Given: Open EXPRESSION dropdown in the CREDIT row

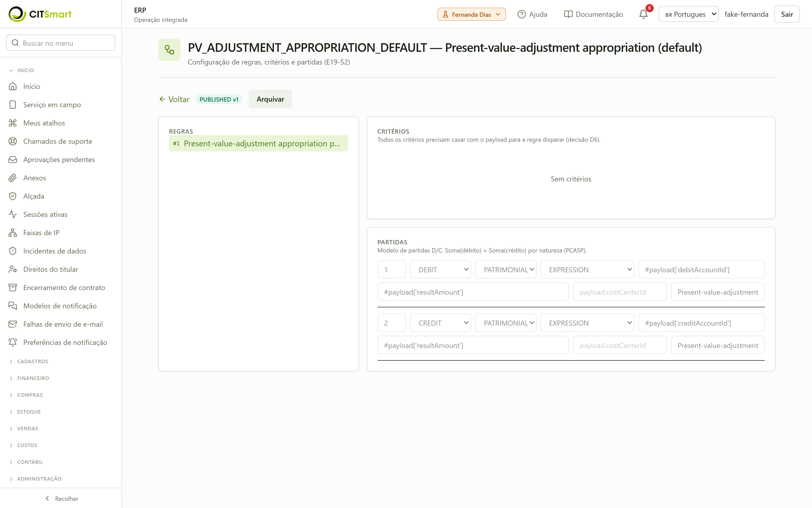Looking at the screenshot, I should pyautogui.click(x=587, y=323).
